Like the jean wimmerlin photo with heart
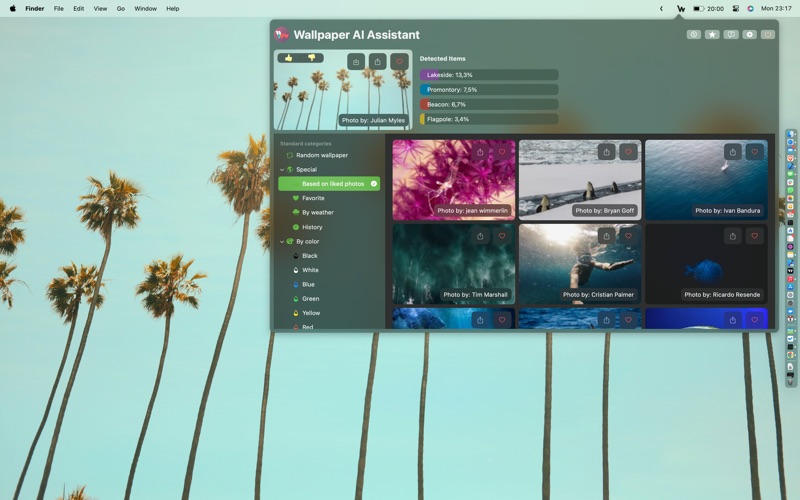This screenshot has width=800, height=500. pos(502,152)
